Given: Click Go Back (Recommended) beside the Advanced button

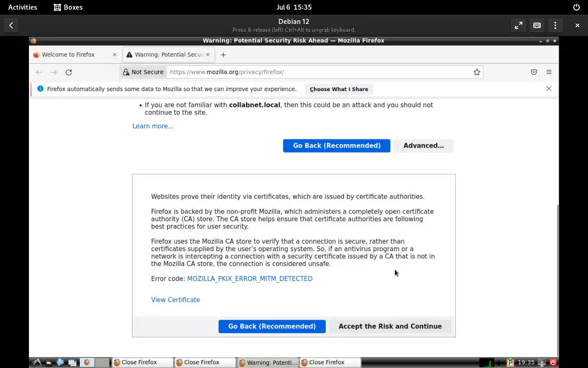Looking at the screenshot, I should tap(337, 145).
